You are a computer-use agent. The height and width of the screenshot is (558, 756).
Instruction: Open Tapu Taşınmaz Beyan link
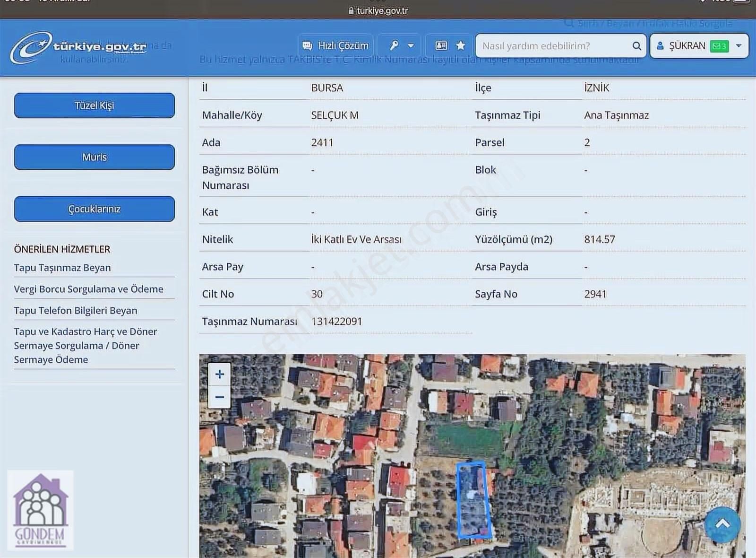tap(62, 268)
